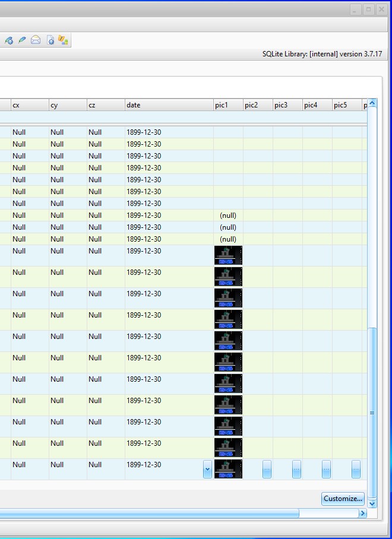Sort by the cy column header

pos(68,105)
